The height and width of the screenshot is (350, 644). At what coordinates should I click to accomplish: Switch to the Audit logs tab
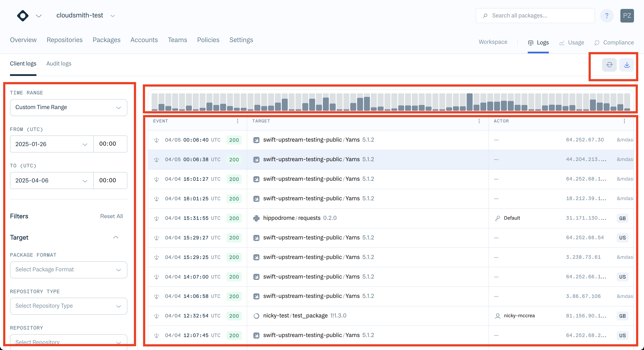coord(59,64)
